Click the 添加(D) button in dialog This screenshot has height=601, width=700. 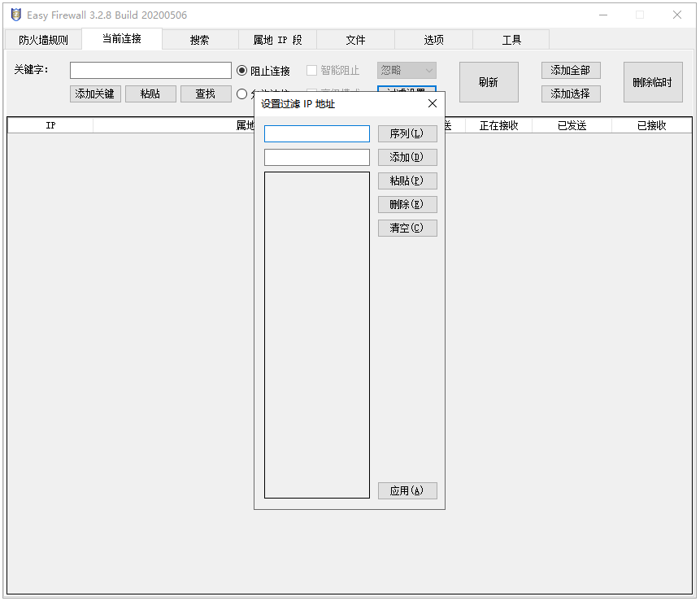pyautogui.click(x=407, y=157)
